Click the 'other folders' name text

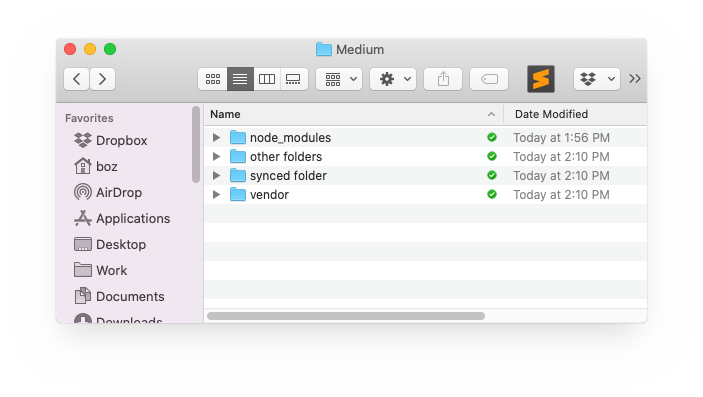[x=286, y=157]
